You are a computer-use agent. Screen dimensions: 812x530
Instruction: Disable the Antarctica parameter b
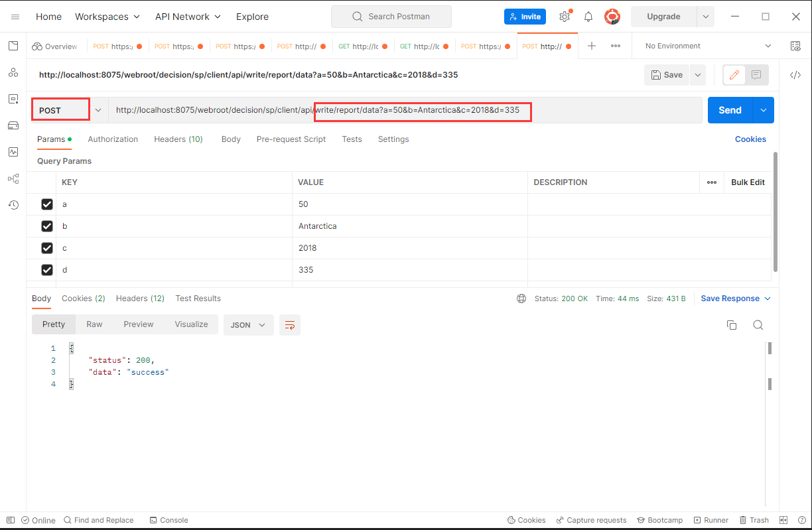coord(46,226)
